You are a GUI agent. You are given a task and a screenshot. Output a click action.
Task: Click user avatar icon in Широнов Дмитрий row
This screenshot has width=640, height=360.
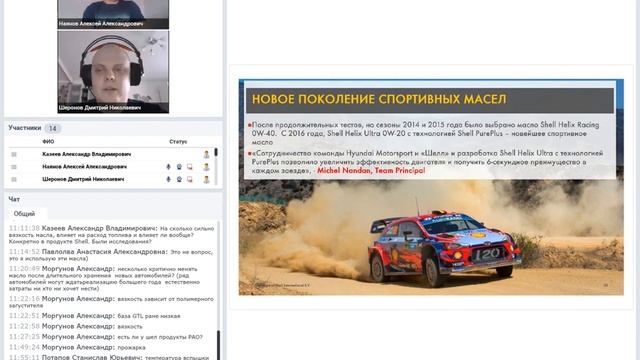click(x=207, y=179)
